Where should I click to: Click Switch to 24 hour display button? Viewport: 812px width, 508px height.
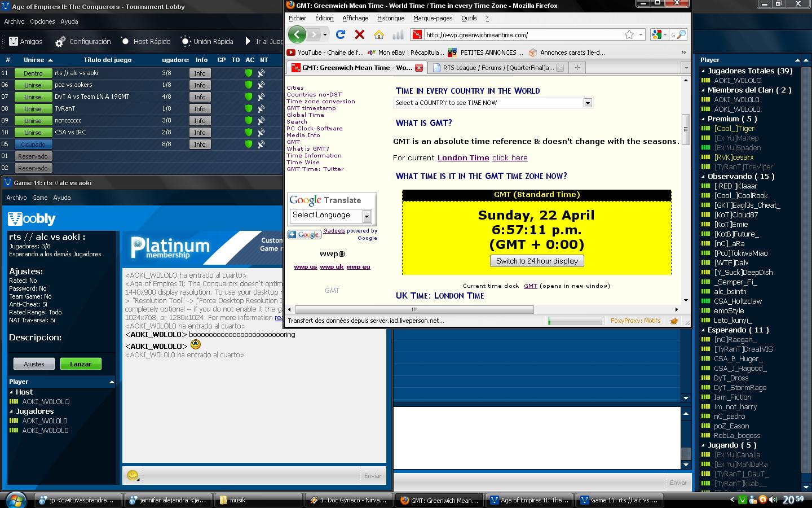tap(537, 261)
